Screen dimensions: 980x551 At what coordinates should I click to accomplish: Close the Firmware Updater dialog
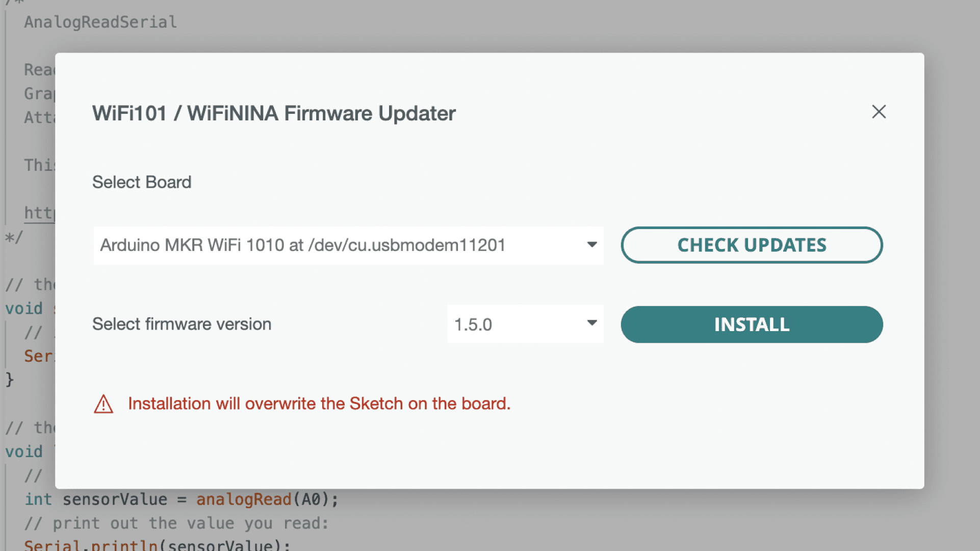[x=879, y=112]
